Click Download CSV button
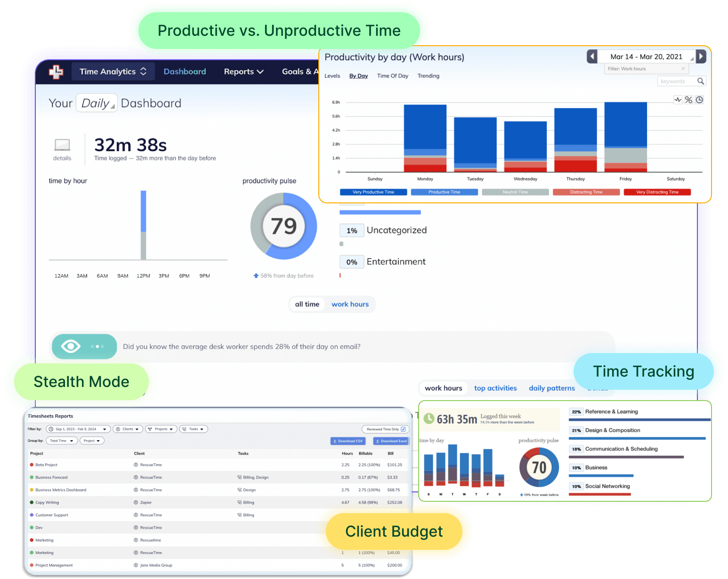 coord(348,441)
